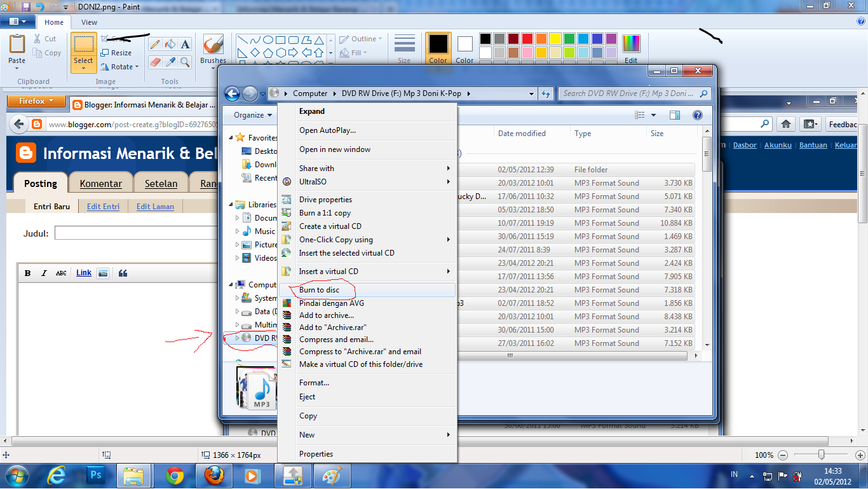Switch to the Komentar tab in Blogger
The image size is (868, 489).
click(x=100, y=183)
